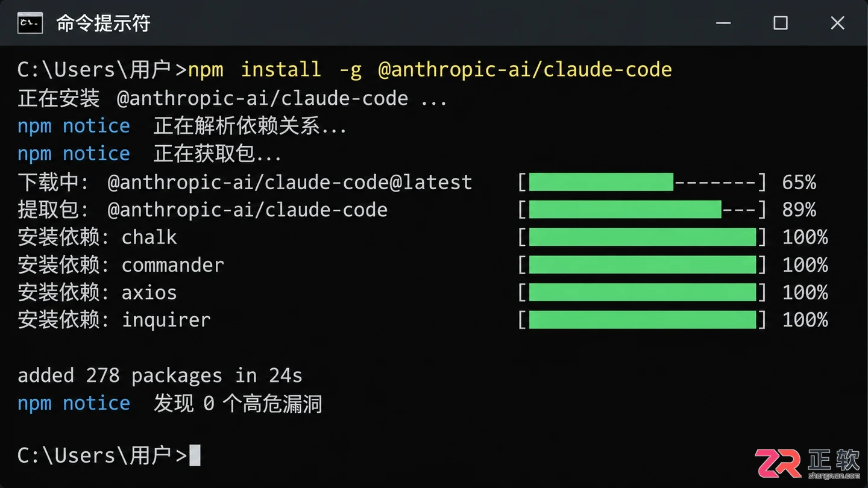868x488 pixels.
Task: Click the typed command 'npm install -g @anthropic-ai/claude-code'
Action: pyautogui.click(x=430, y=70)
